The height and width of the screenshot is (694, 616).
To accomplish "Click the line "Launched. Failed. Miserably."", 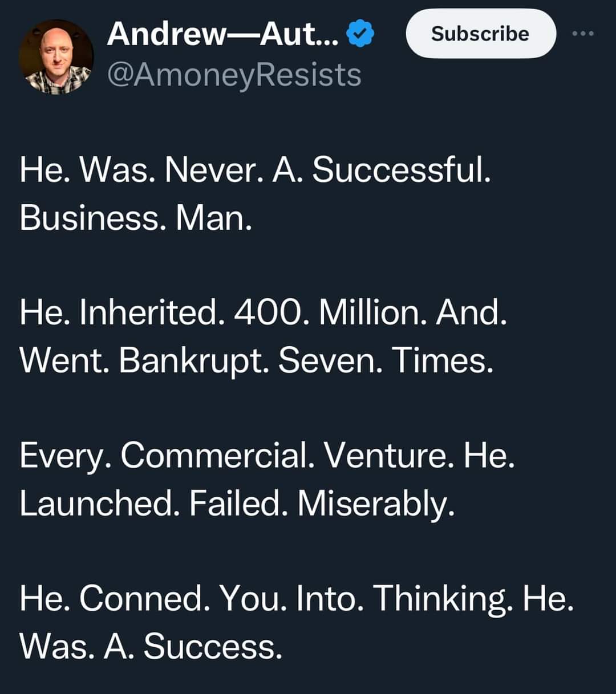I will 237,504.
